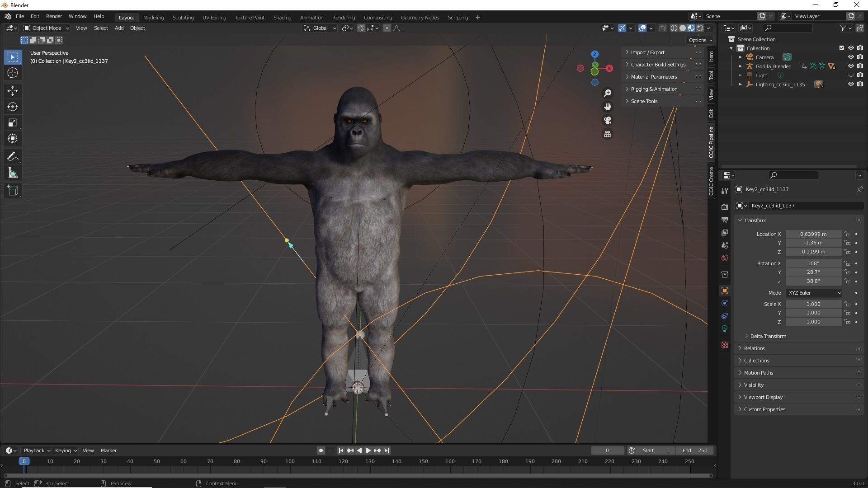The width and height of the screenshot is (868, 488).
Task: Open the Add menu in the viewport header
Action: point(119,28)
